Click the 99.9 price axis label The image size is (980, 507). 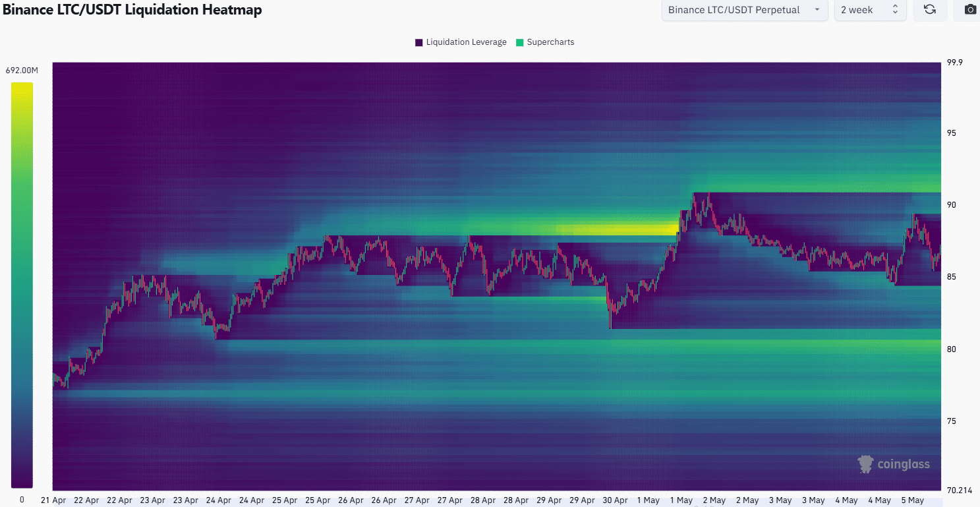956,63
